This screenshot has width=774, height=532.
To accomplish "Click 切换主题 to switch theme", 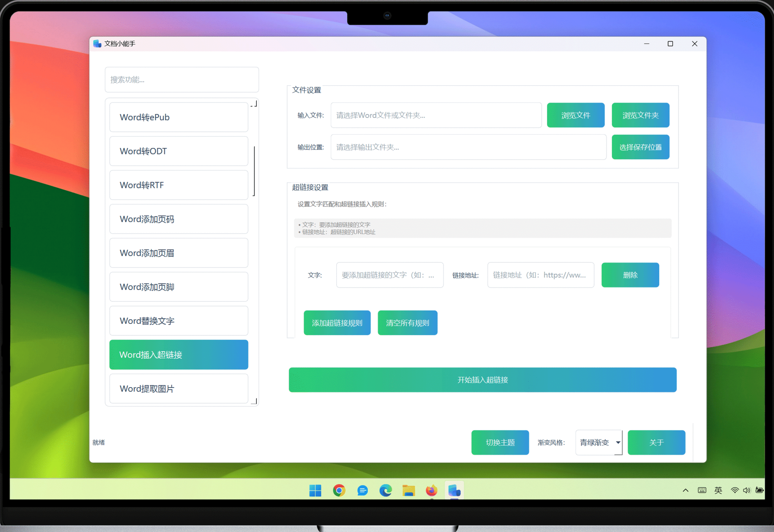I will 500,442.
